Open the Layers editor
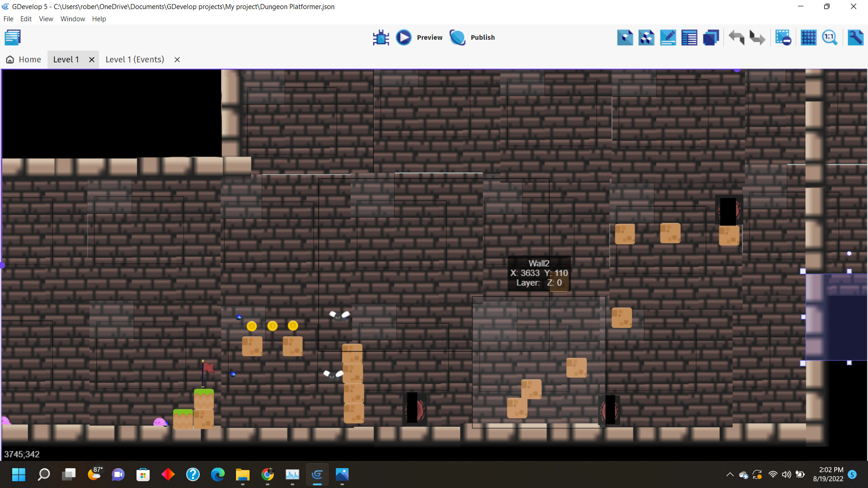The height and width of the screenshot is (488, 868). pos(711,37)
